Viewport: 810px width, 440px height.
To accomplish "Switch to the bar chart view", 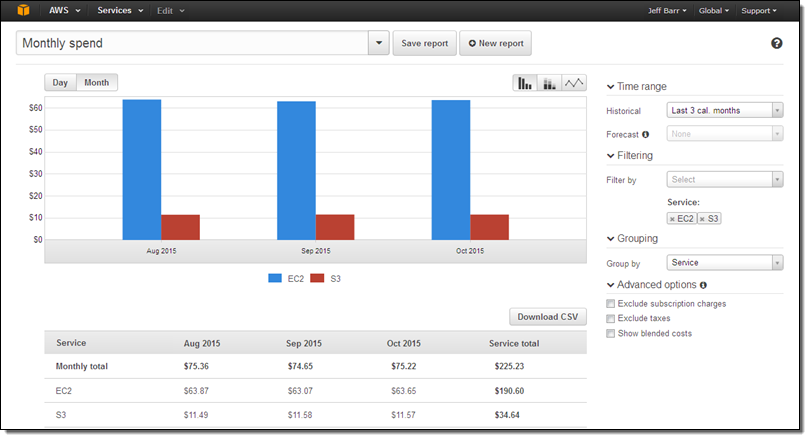I will click(x=524, y=83).
